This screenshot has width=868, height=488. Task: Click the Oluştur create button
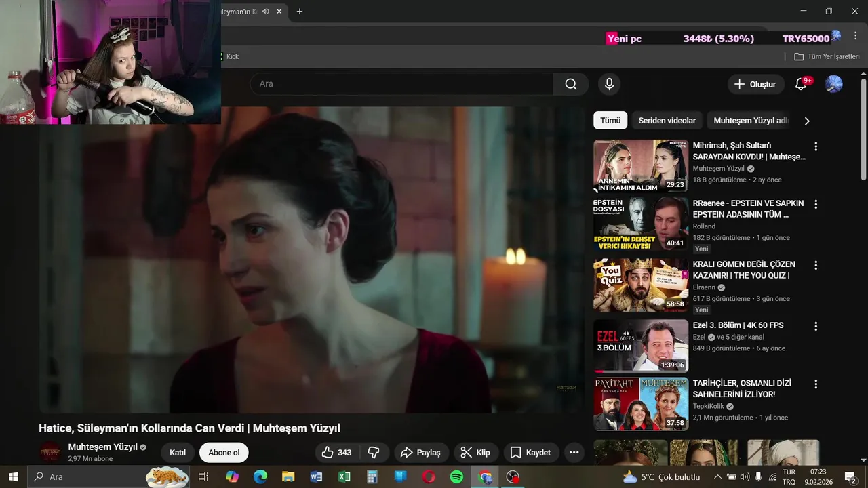[x=756, y=84]
